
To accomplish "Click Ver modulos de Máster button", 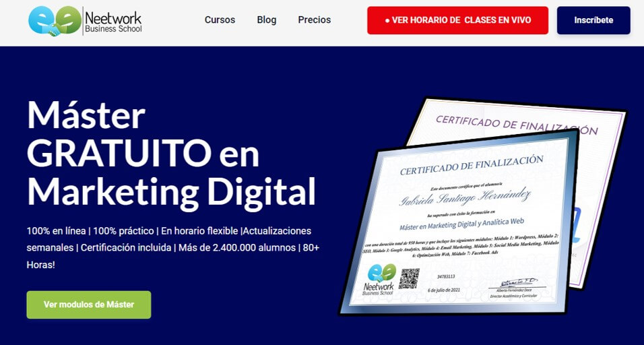I will tap(89, 305).
